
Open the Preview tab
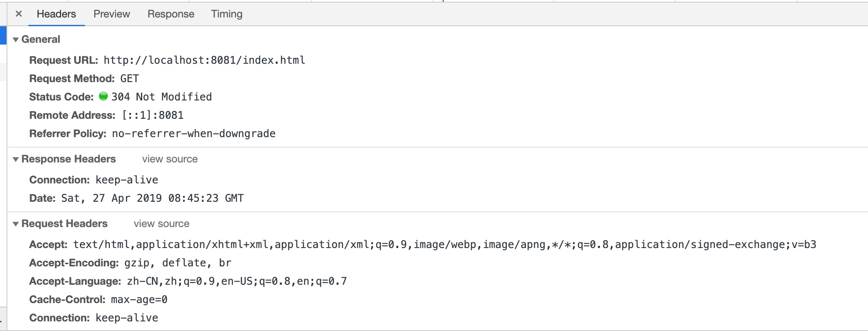pos(112,14)
